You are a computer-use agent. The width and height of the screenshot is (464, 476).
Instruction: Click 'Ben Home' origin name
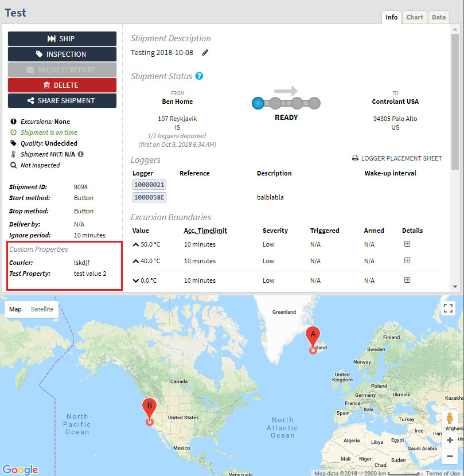click(177, 102)
